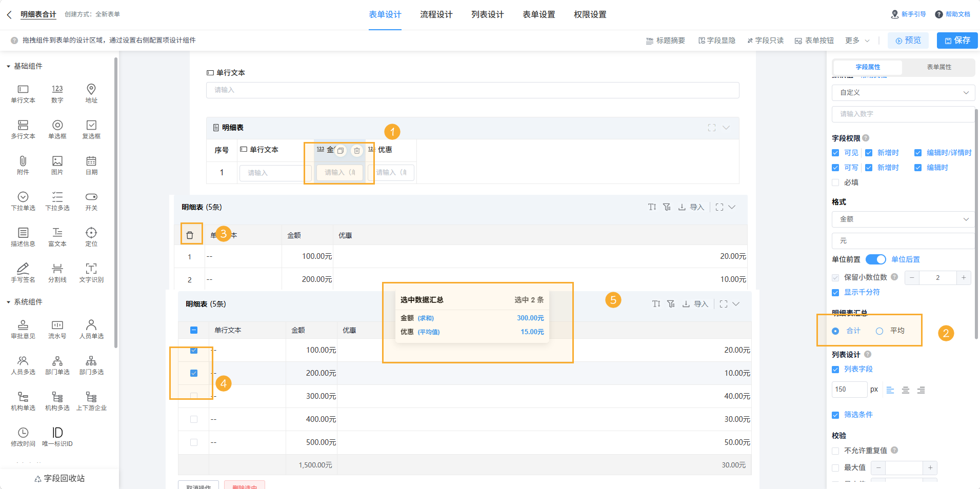
Task: Open the 金额 format dropdown
Action: point(903,219)
